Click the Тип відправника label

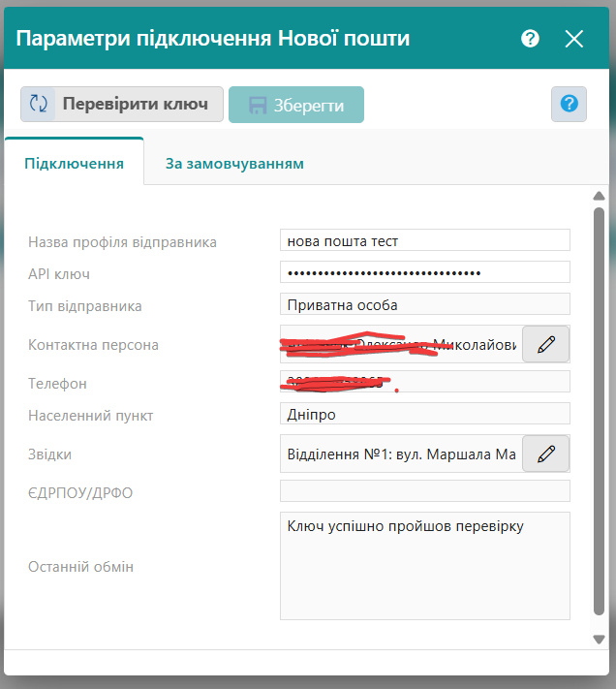(85, 306)
